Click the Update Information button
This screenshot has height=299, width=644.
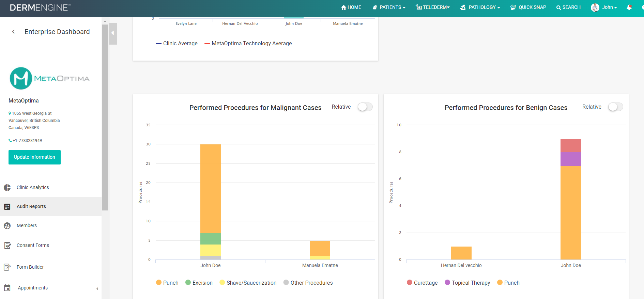click(x=34, y=157)
